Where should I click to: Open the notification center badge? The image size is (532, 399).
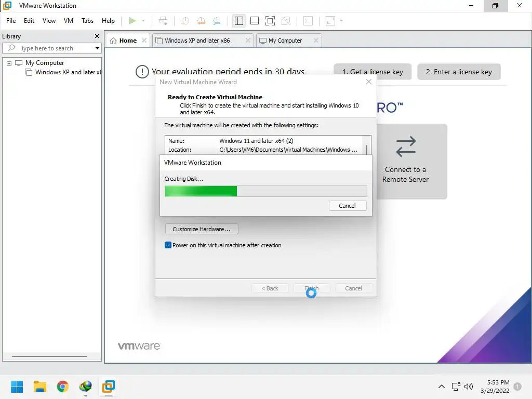[x=517, y=387]
